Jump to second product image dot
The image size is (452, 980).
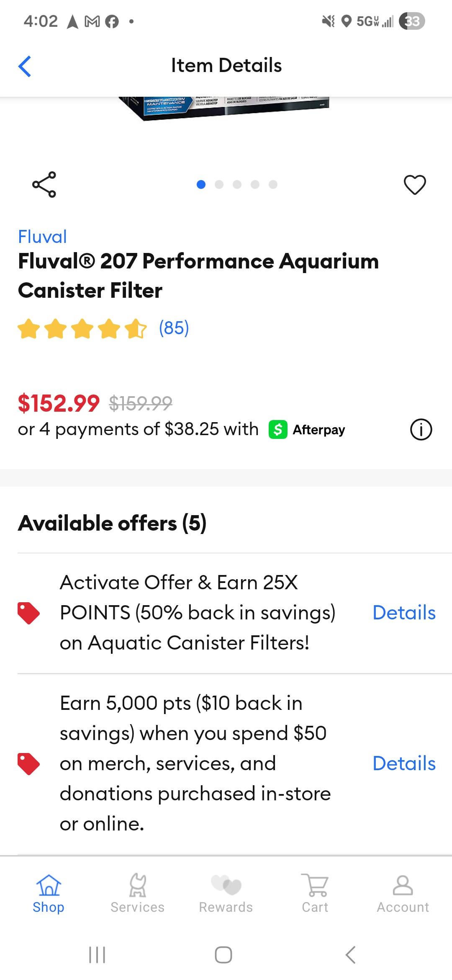tap(219, 185)
